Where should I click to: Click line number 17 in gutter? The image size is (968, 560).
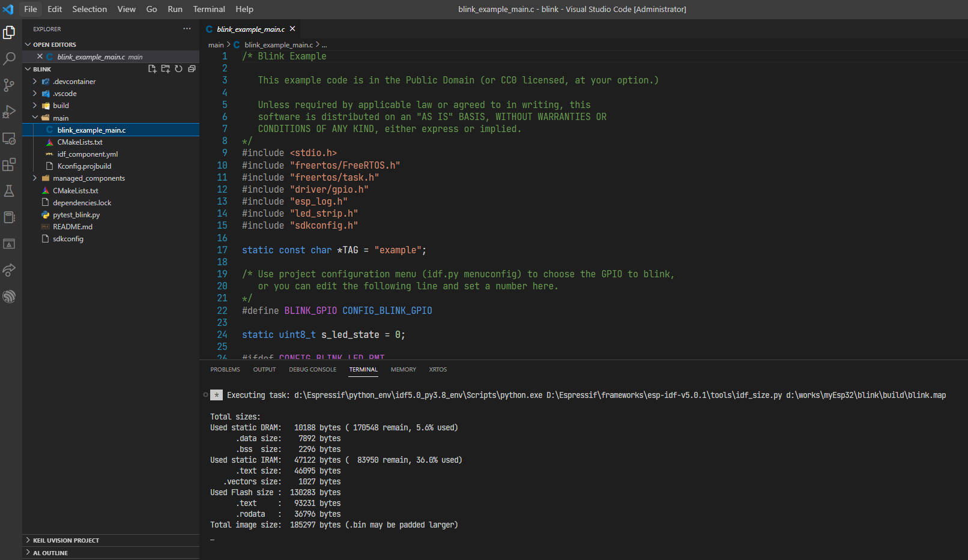[222, 250]
